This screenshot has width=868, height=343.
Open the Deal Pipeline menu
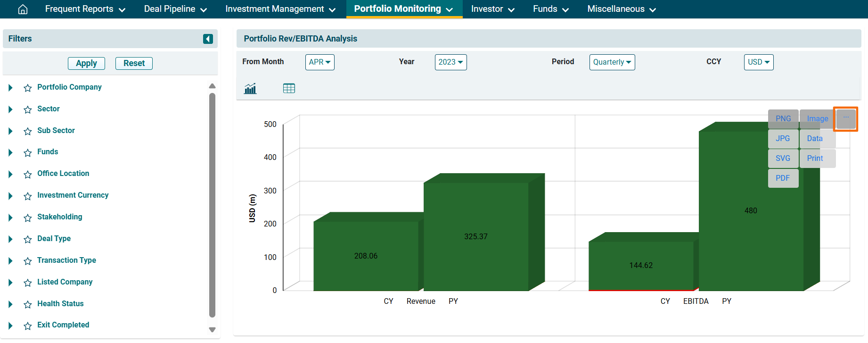point(175,9)
